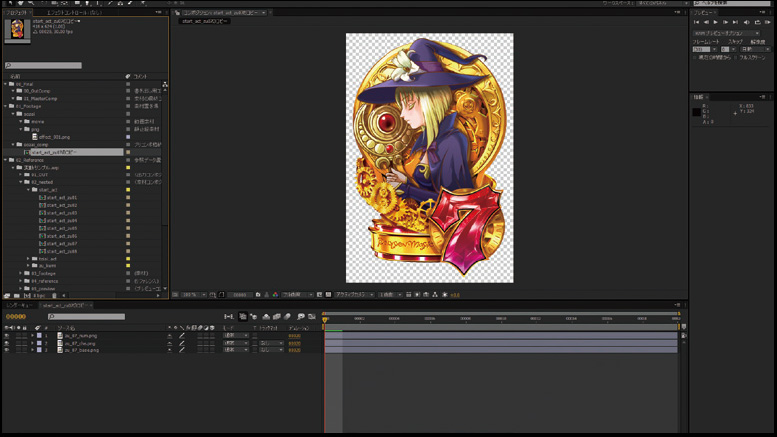The width and height of the screenshot is (777, 437).
Task: Hide layer zu_07_base.png with eye toggle
Action: [x=6, y=350]
